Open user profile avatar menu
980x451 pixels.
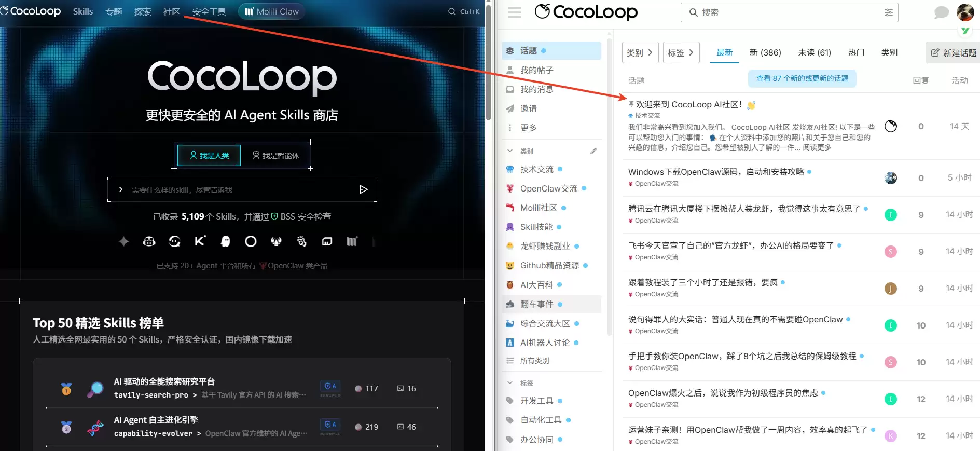pos(965,12)
